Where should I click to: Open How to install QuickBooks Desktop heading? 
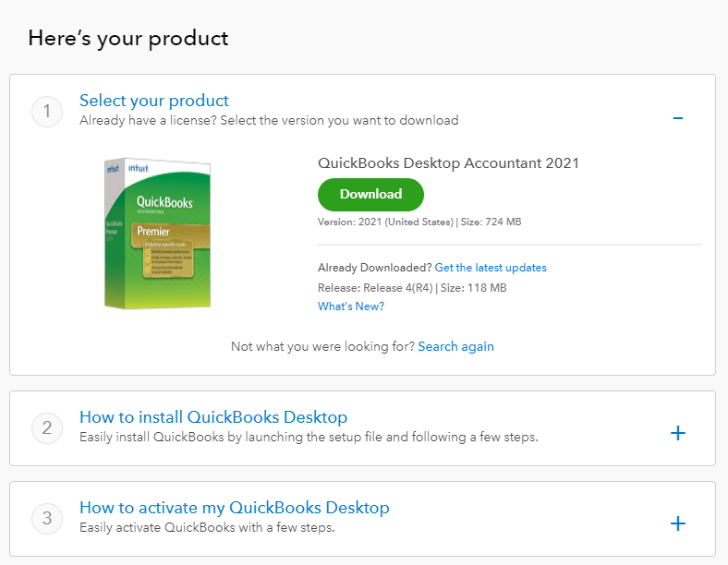click(213, 417)
